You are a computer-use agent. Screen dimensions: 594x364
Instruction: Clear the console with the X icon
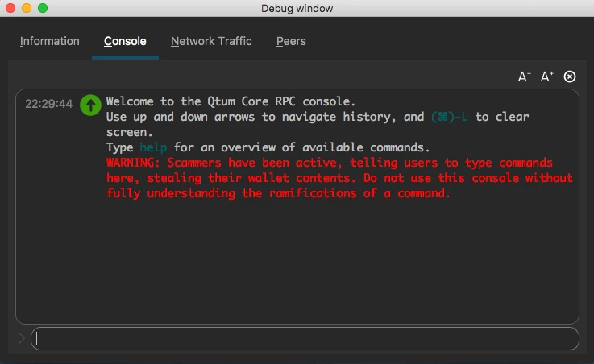(569, 77)
